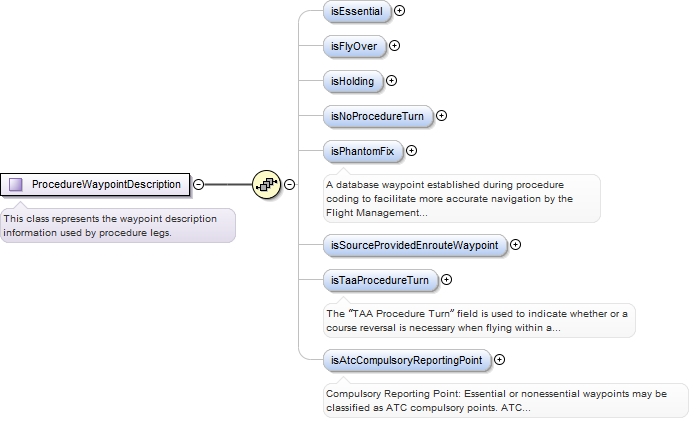The image size is (696, 421).
Task: Select the isPhantomFix element box
Action: click(362, 151)
